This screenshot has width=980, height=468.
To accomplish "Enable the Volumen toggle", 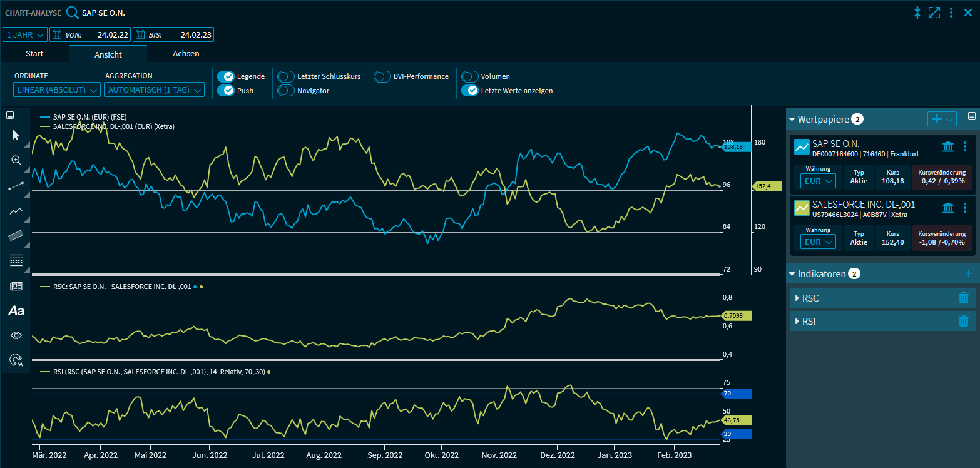I will coord(470,76).
